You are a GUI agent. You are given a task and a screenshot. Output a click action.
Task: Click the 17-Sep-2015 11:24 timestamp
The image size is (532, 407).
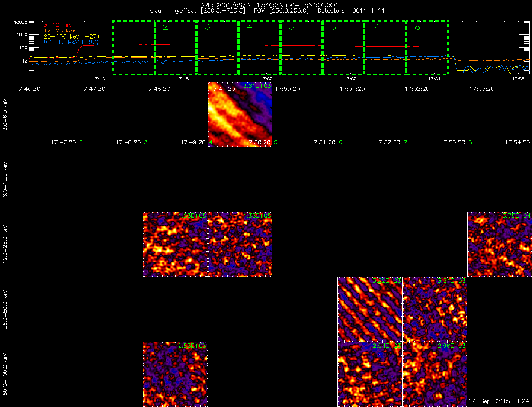[500, 401]
